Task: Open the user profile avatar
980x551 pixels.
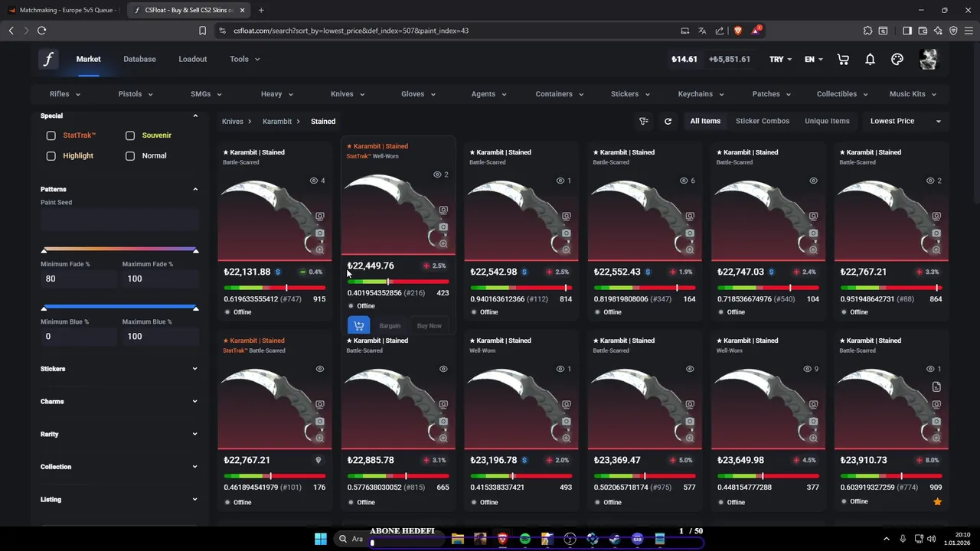Action: 928,59
